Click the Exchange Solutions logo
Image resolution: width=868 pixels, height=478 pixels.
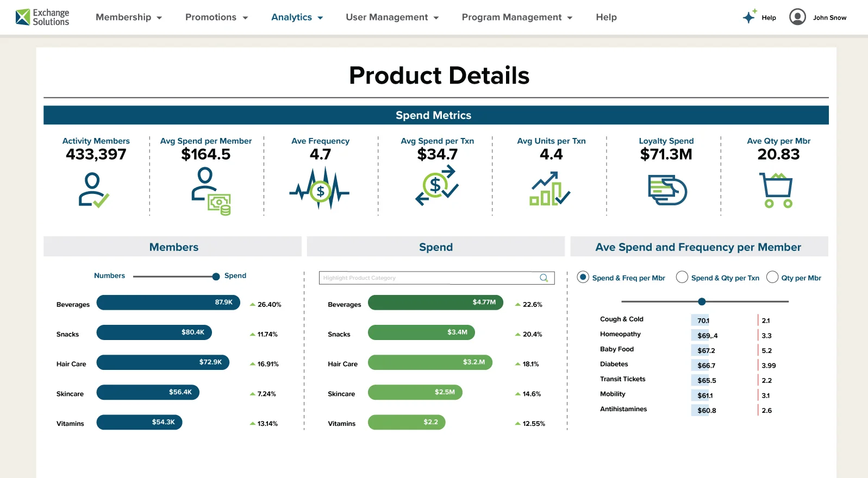[42, 17]
